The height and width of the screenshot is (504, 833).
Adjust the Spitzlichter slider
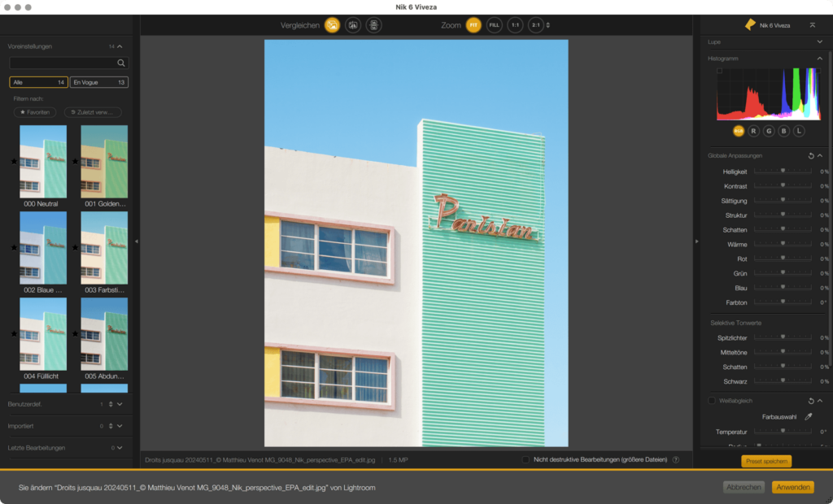(783, 337)
